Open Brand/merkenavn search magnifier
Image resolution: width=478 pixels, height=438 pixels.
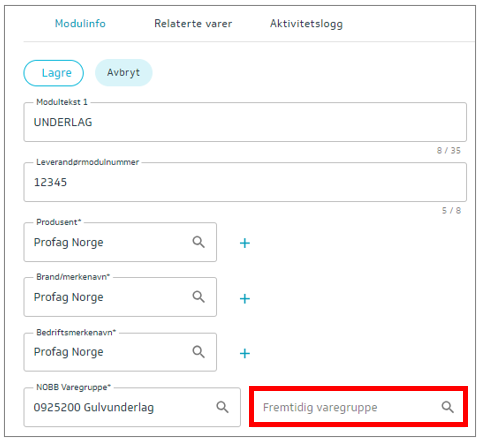pyautogui.click(x=198, y=296)
